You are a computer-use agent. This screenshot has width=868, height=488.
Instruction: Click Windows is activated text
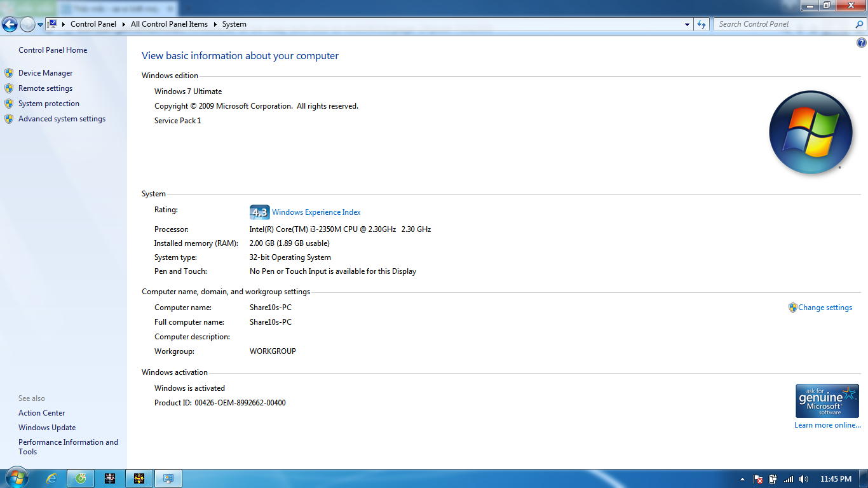click(x=189, y=388)
